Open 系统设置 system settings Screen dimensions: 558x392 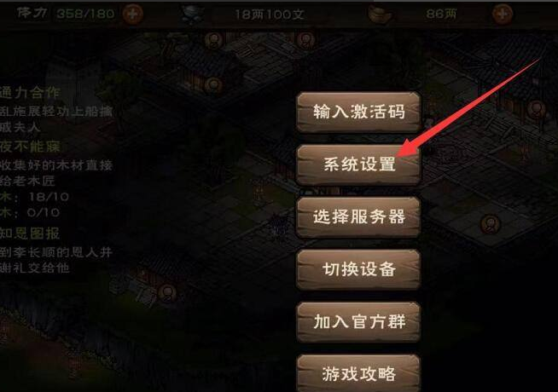point(358,164)
